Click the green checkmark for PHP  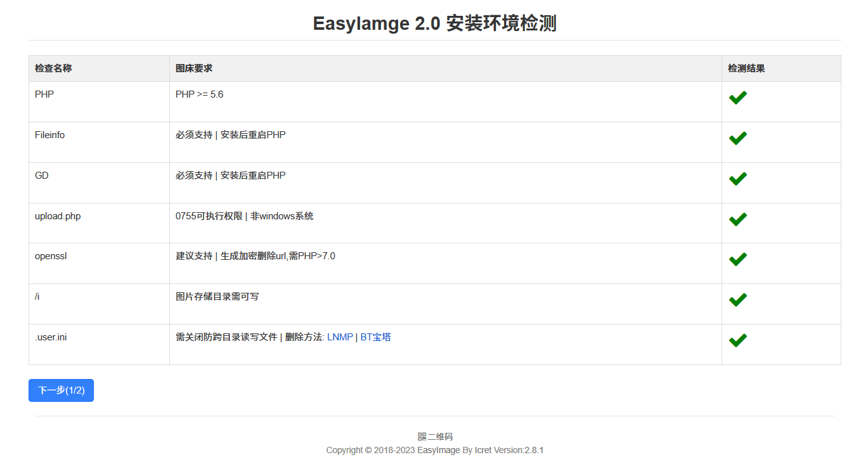737,97
